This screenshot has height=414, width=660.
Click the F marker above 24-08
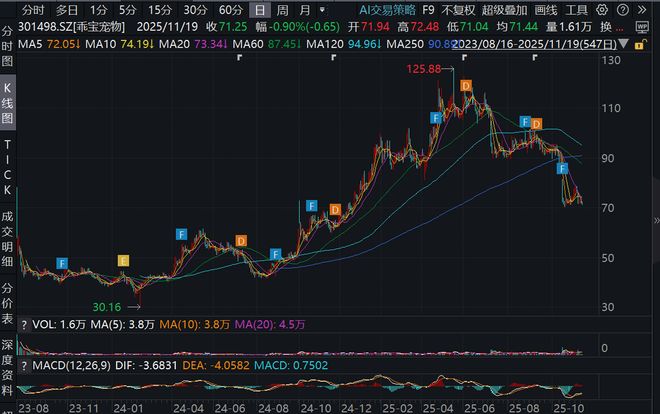(x=275, y=254)
